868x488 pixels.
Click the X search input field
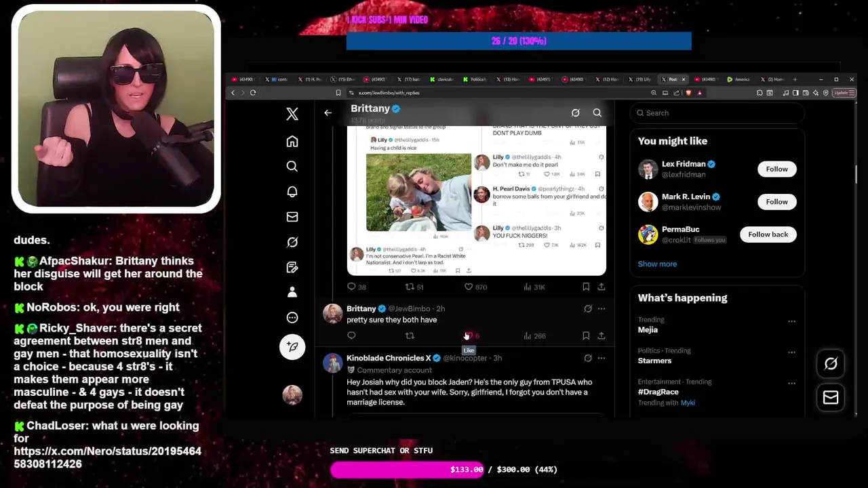pyautogui.click(x=717, y=113)
